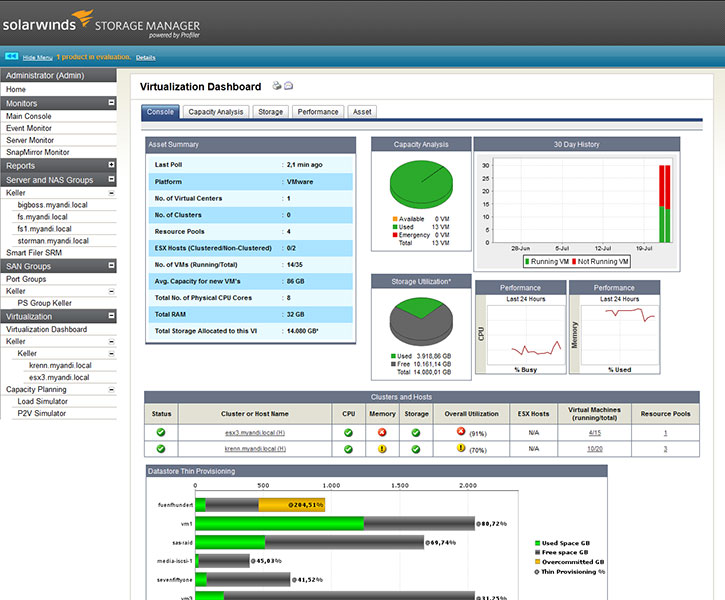Click the hide menu double-arrow icon
Screen dimensions: 725x600
(12, 56)
